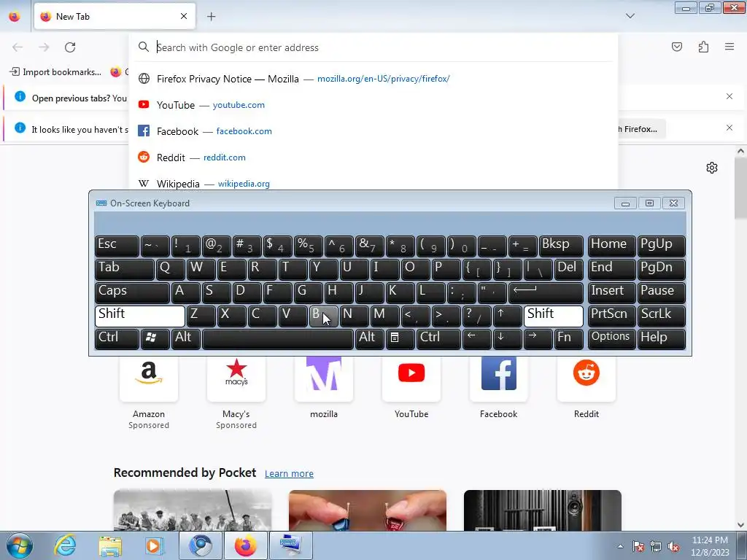
Task: Open the Firefox View icon in the tab bar
Action: pos(15,17)
